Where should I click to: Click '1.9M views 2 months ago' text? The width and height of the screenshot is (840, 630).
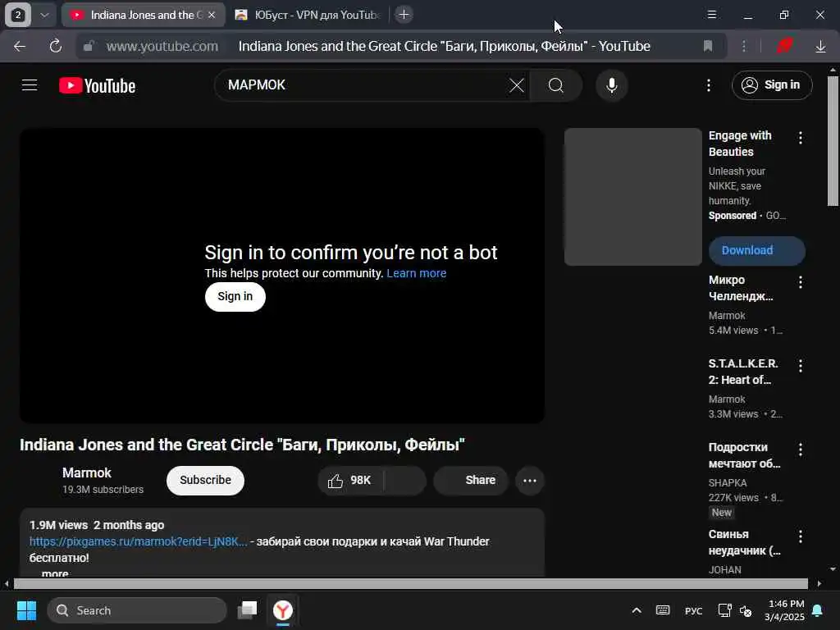point(97,526)
